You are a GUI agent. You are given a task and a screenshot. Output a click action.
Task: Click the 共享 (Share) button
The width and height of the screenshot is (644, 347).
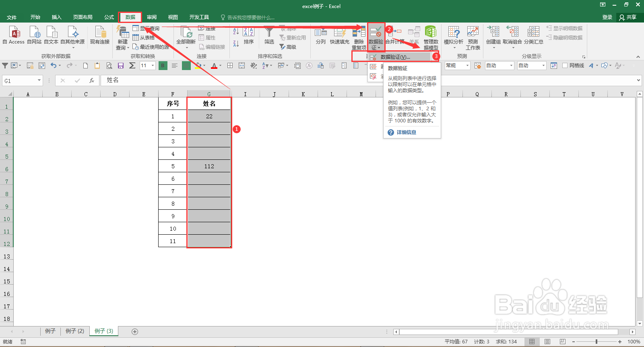pyautogui.click(x=628, y=17)
